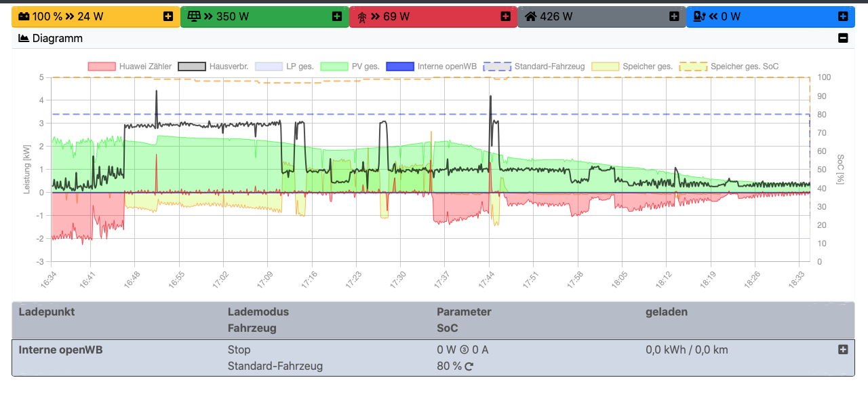Viewport: 868px width, 399px height.
Task: Toggle PV ges. series in legend
Action: click(350, 66)
